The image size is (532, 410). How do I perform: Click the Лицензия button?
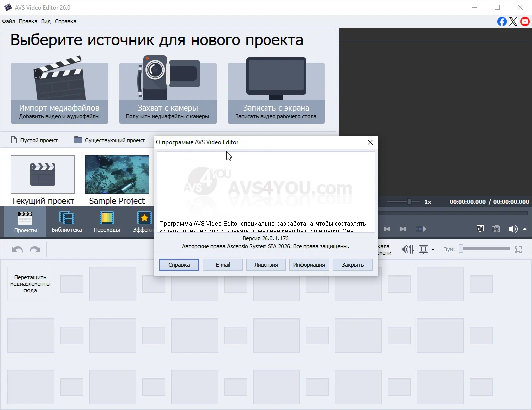click(x=266, y=265)
